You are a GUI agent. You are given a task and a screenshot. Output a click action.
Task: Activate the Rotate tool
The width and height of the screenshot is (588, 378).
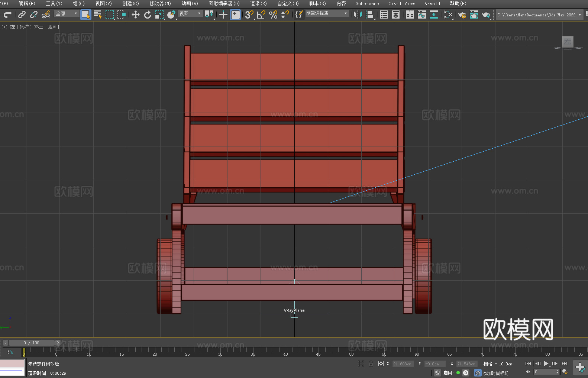(148, 15)
